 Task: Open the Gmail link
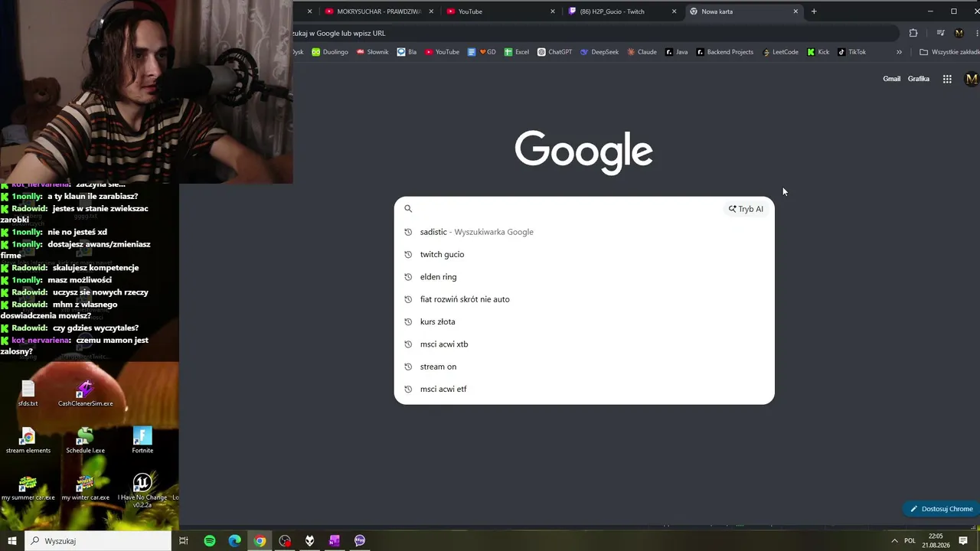pos(892,79)
